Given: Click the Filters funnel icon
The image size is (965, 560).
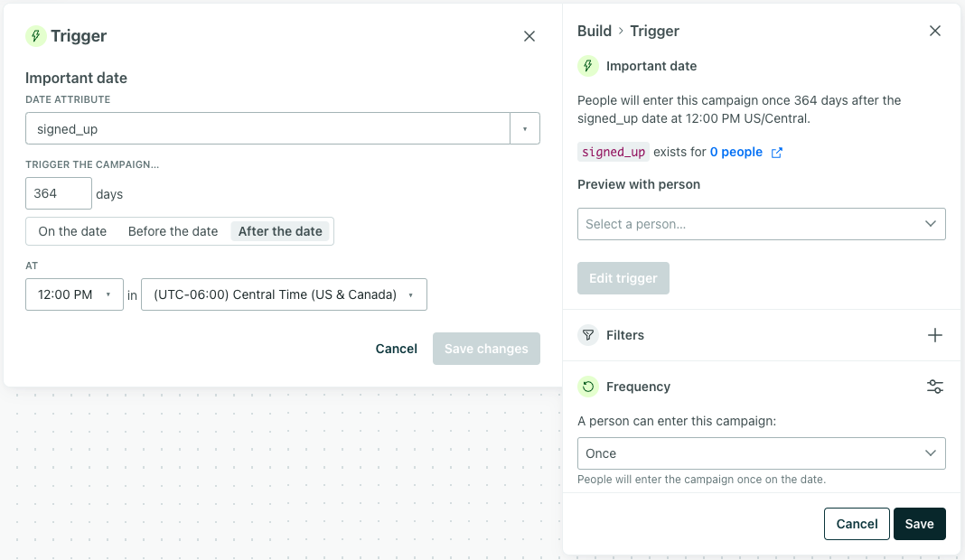Looking at the screenshot, I should tap(588, 335).
